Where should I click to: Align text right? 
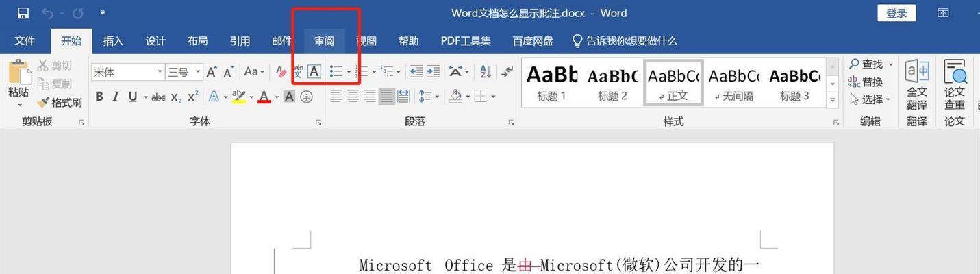click(370, 97)
